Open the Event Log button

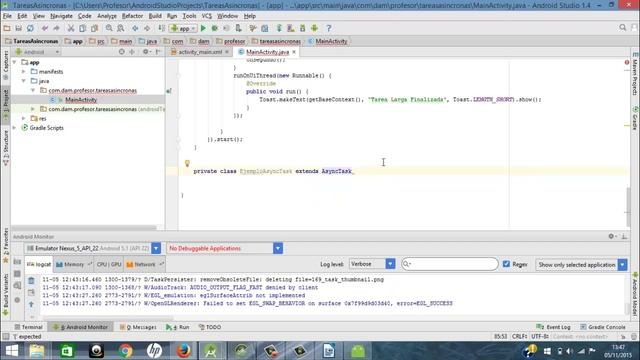(553, 327)
